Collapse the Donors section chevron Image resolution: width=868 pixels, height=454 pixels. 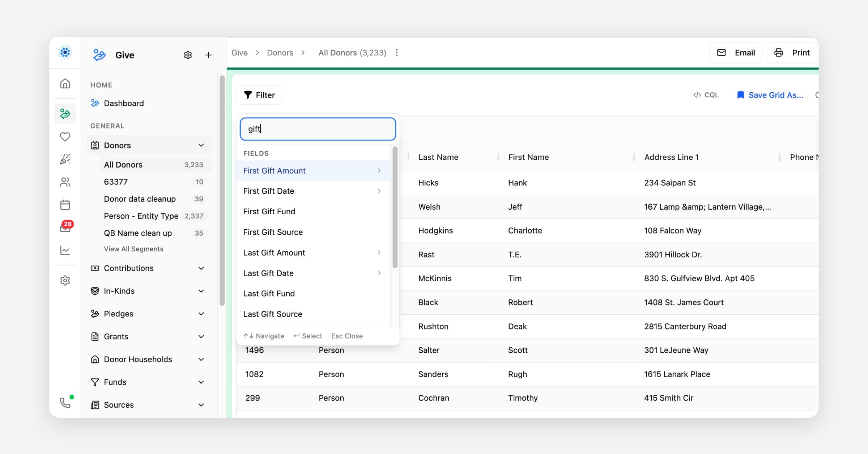(x=201, y=145)
